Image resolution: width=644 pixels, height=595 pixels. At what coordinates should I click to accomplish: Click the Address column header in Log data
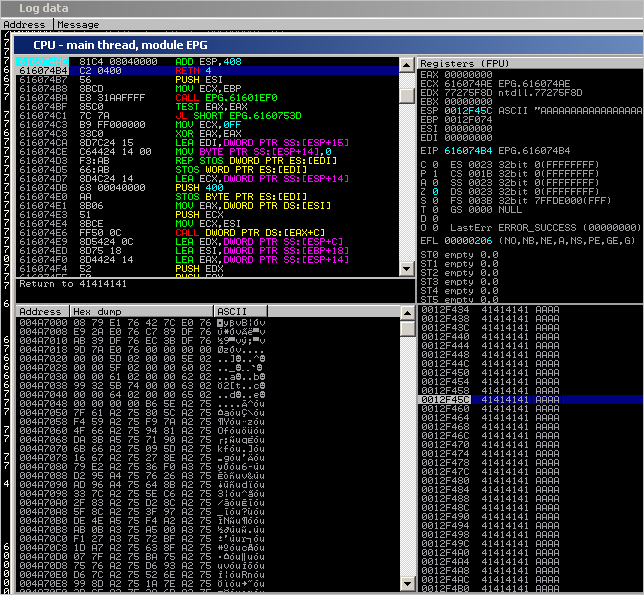click(x=26, y=24)
